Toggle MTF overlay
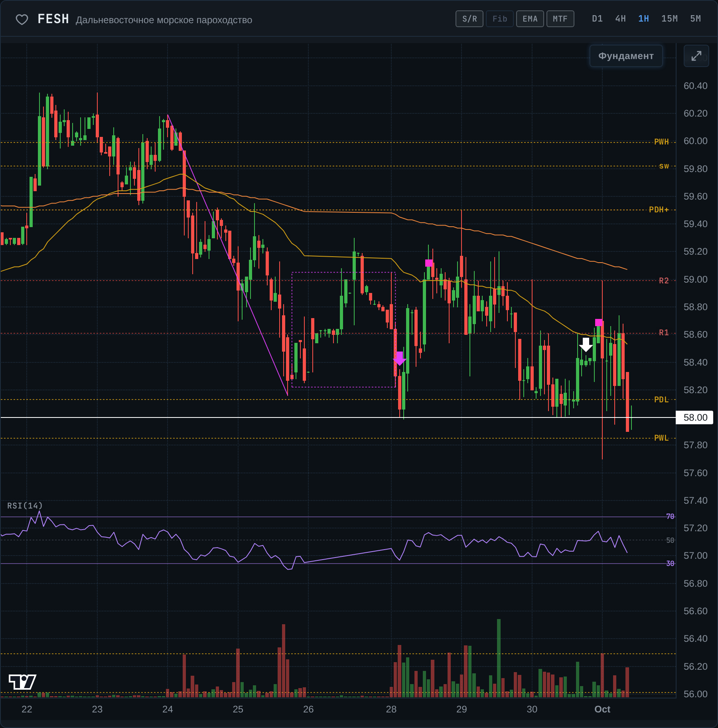 560,19
